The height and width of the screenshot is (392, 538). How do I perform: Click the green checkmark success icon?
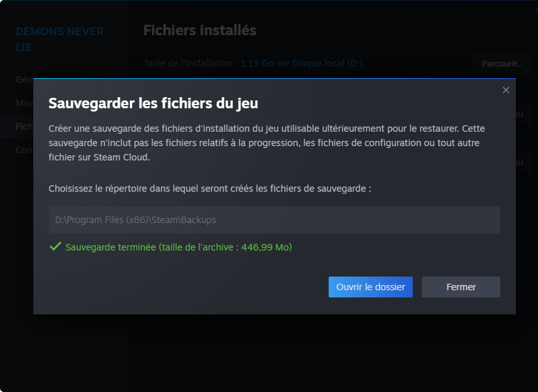click(x=55, y=247)
